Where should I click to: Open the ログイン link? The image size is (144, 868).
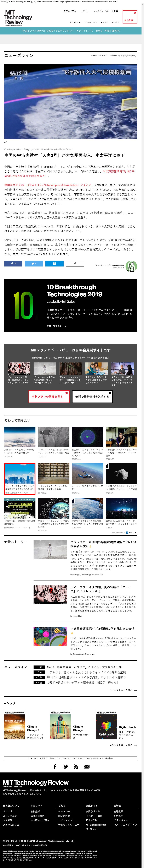85,11
